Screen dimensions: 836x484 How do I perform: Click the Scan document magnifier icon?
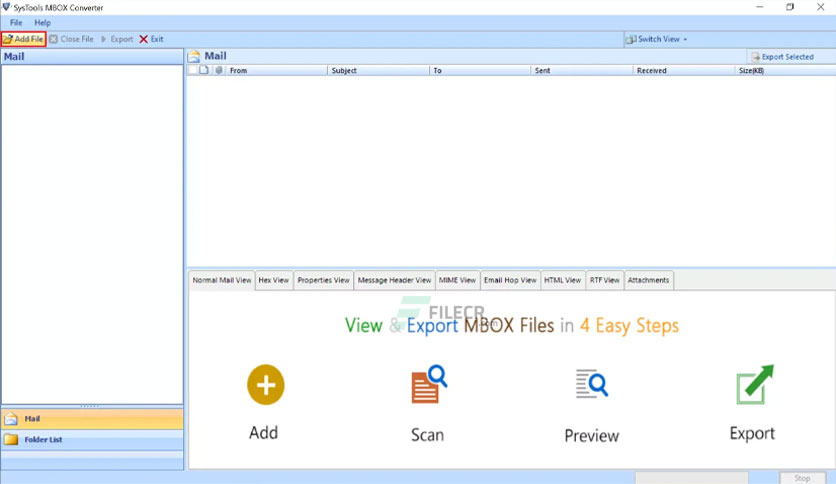pos(429,384)
